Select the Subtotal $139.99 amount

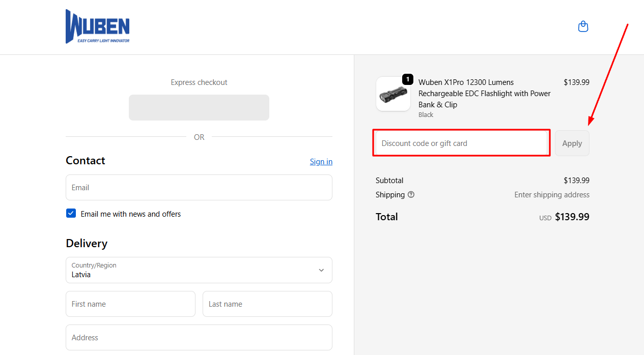pyautogui.click(x=576, y=181)
